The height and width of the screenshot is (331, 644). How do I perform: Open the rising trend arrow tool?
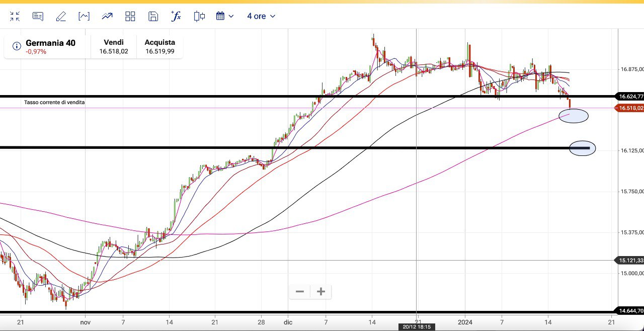pos(107,16)
